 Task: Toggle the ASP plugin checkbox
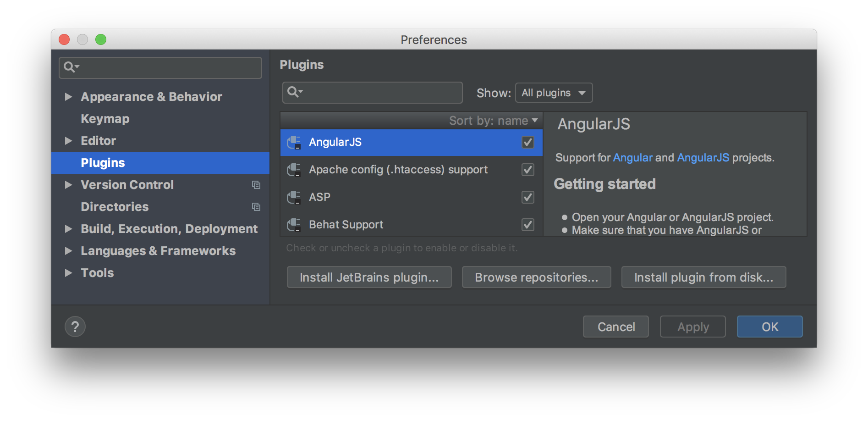(528, 197)
